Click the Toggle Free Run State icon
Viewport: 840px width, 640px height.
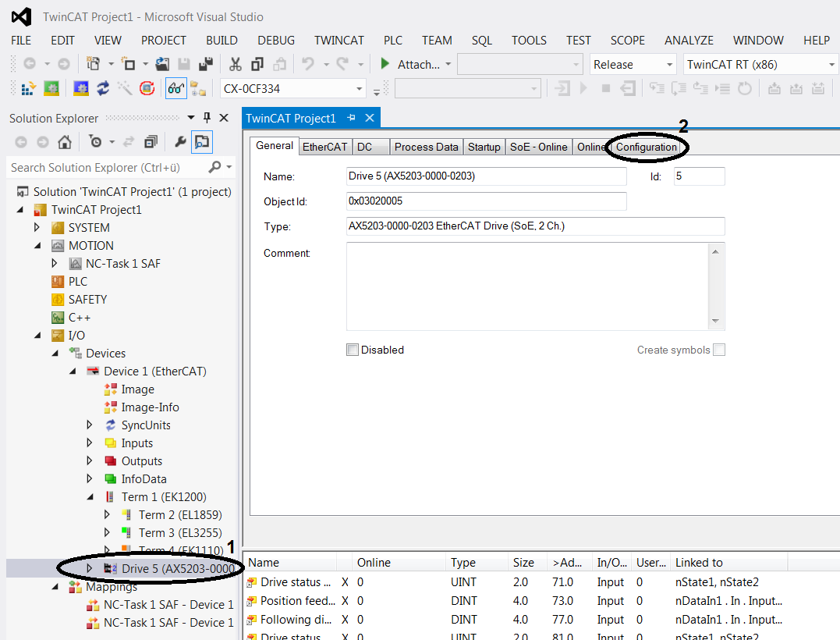tap(147, 88)
